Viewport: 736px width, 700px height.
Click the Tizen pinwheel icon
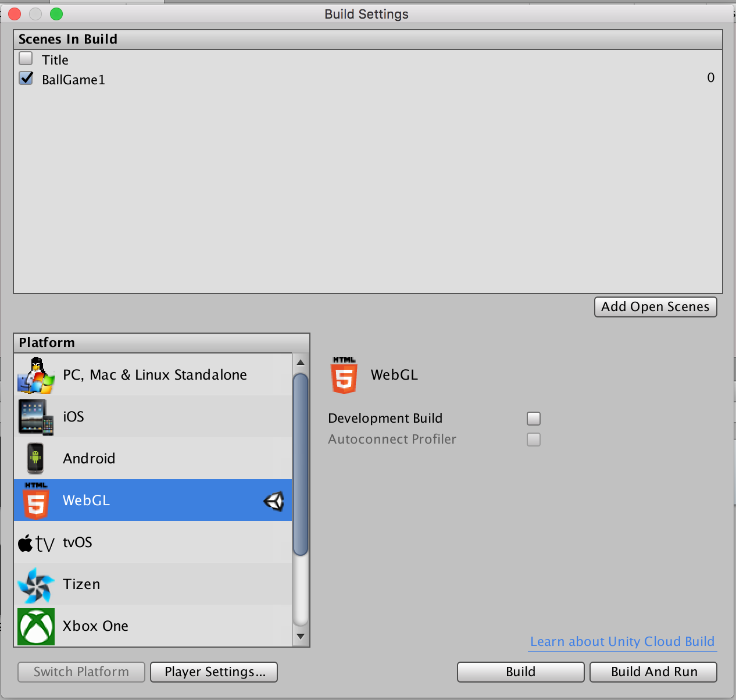pyautogui.click(x=36, y=585)
